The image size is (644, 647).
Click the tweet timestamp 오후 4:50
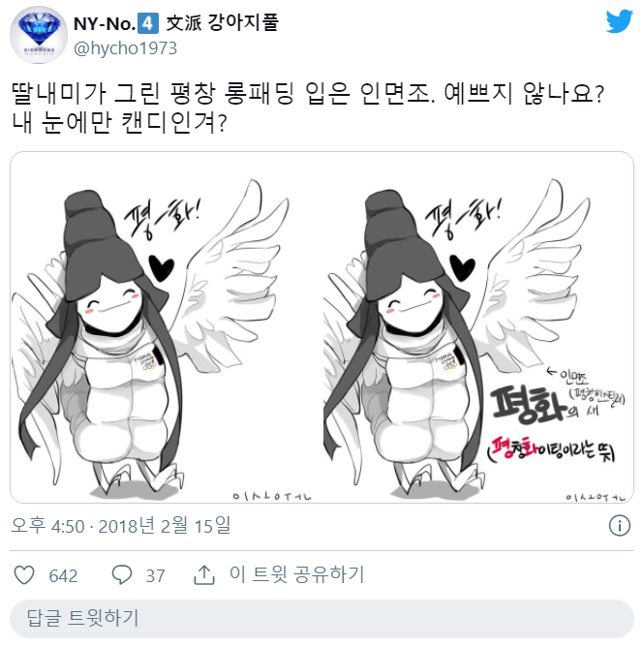(x=47, y=526)
